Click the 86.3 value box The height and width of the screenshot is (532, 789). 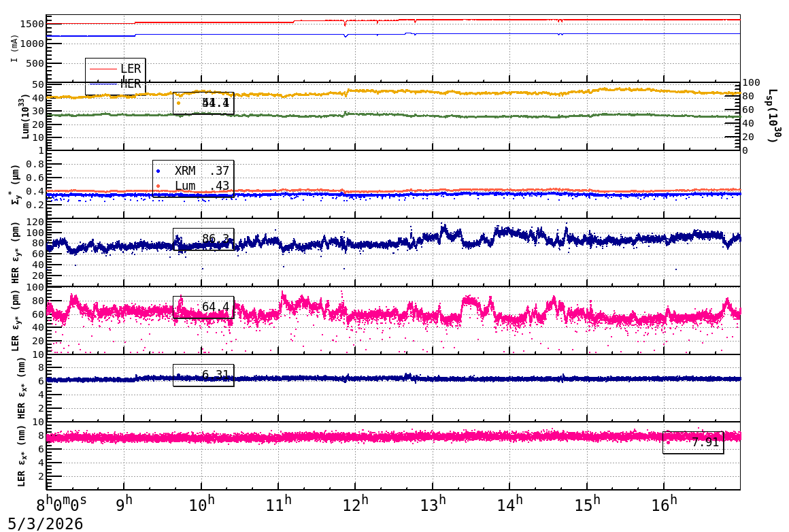(x=203, y=239)
